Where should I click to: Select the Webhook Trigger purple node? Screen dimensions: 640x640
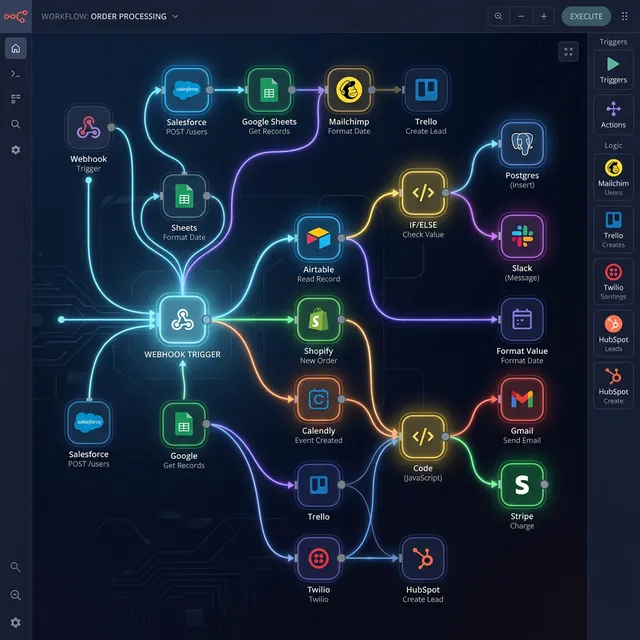click(89, 127)
